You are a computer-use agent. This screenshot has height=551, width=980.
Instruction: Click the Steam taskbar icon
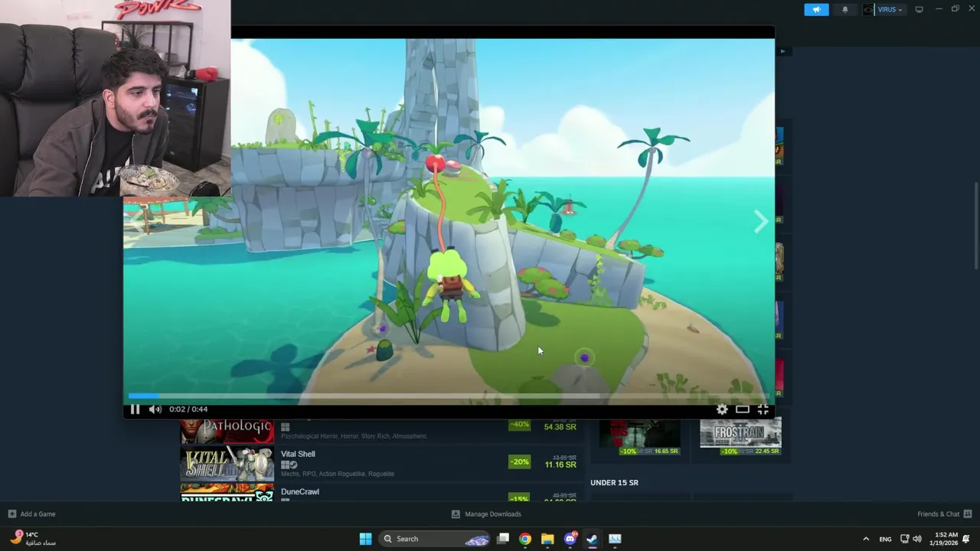click(x=592, y=539)
